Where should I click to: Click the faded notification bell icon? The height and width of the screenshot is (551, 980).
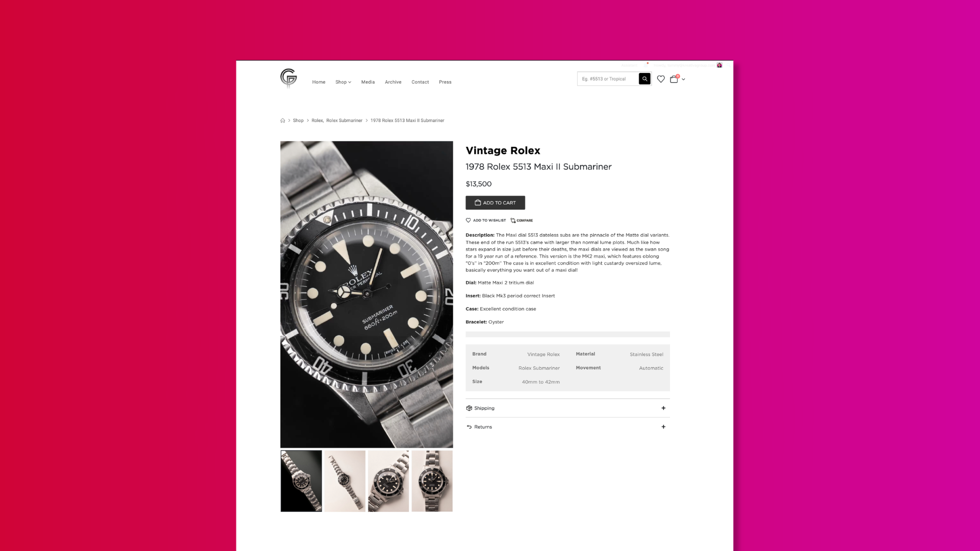pyautogui.click(x=647, y=65)
